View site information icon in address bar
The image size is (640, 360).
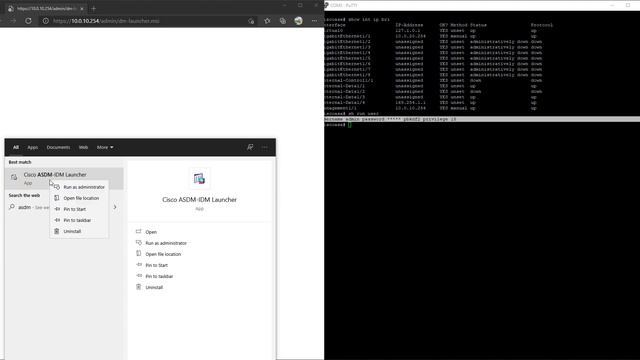[46, 21]
